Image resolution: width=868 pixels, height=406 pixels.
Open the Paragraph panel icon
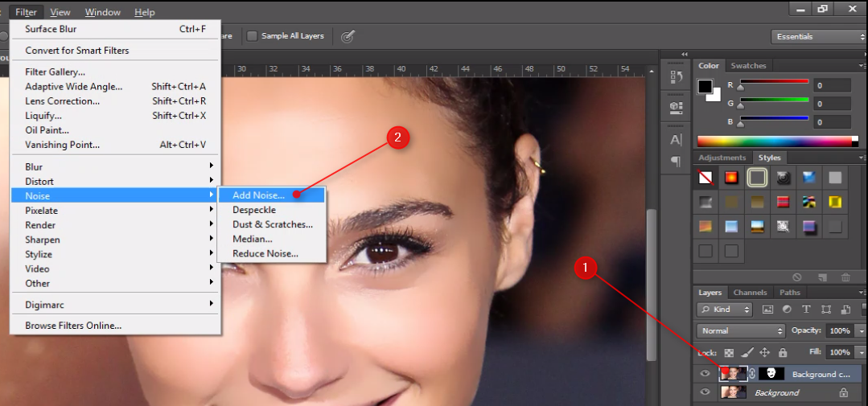tap(676, 162)
